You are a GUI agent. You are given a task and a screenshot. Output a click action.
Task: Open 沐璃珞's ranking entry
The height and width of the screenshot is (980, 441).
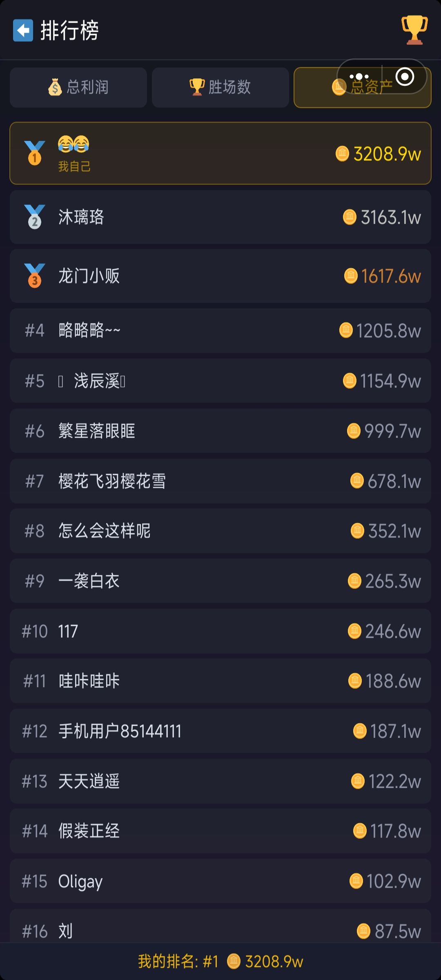click(220, 217)
